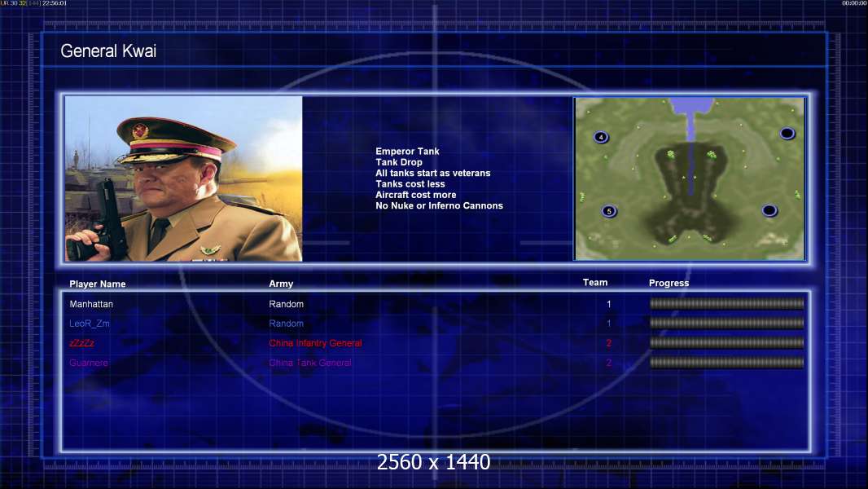Click the Progress column header
868x489 pixels.
[669, 283]
